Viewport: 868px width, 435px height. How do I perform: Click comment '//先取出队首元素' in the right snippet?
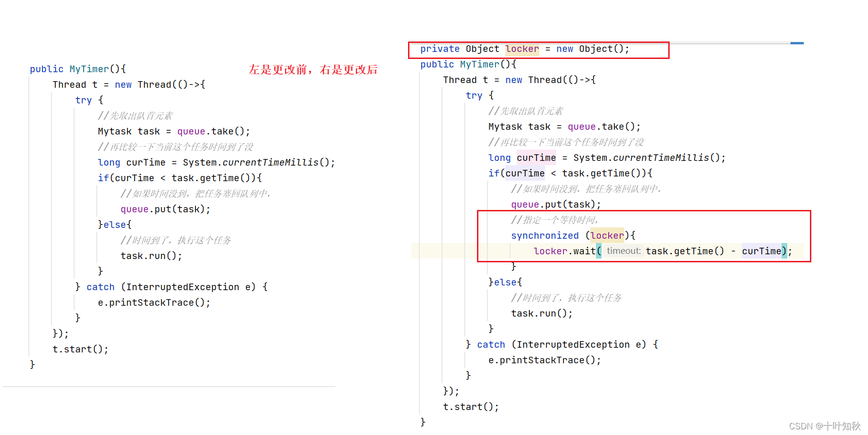coord(526,111)
